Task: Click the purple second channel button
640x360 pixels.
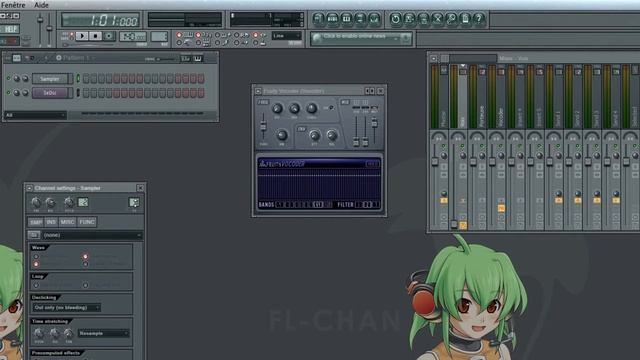Action: [50, 93]
